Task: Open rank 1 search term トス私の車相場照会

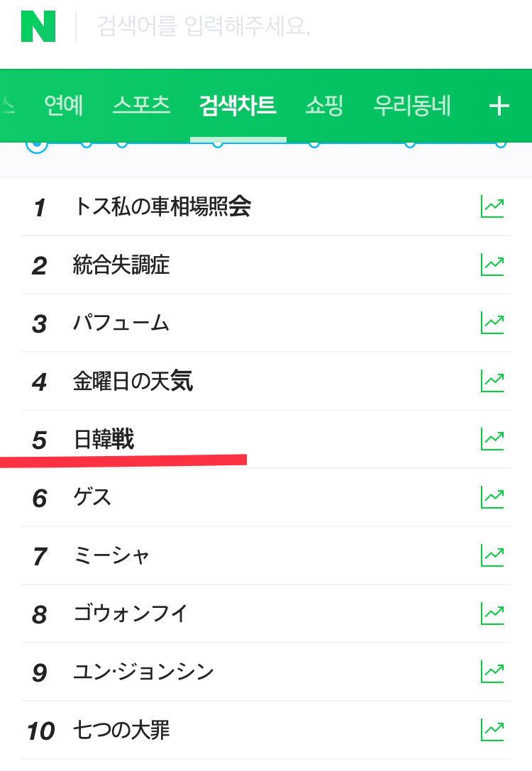Action: (x=162, y=207)
